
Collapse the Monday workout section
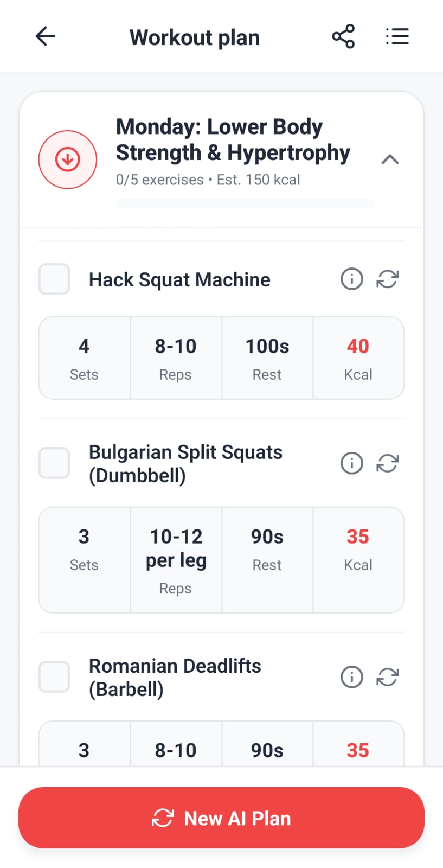coord(389,159)
